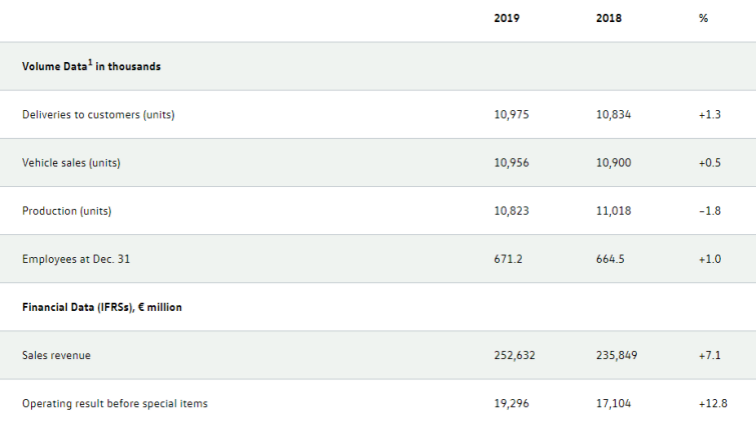Click the Vehicle sales row label
The width and height of the screenshot is (756, 426).
pyautogui.click(x=71, y=162)
